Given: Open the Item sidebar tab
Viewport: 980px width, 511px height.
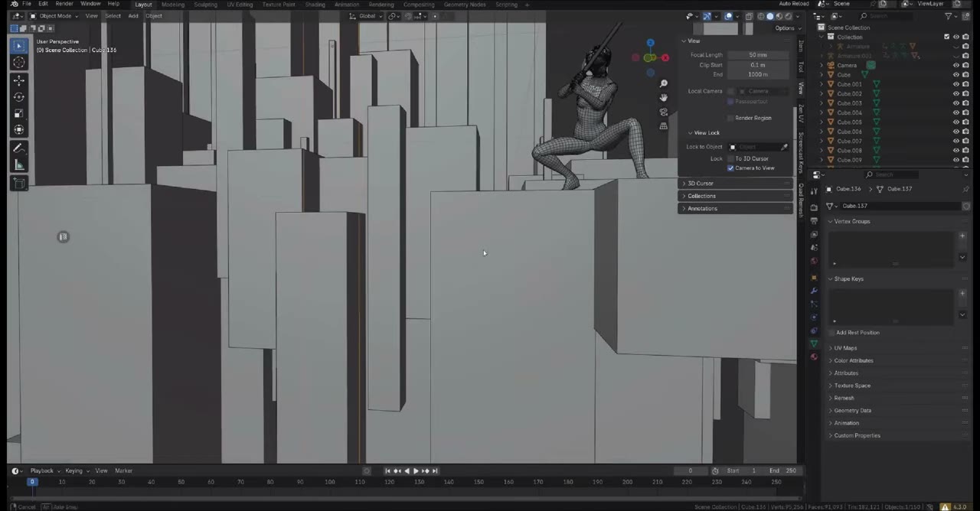Looking at the screenshot, I should click(x=801, y=46).
